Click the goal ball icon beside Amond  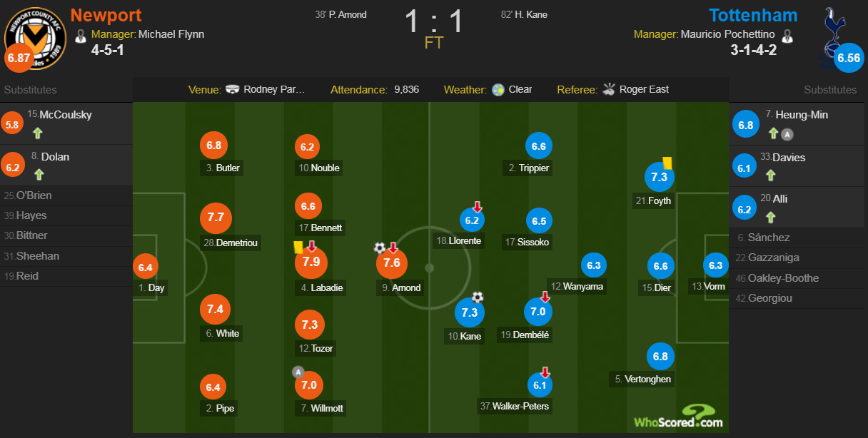coord(380,248)
